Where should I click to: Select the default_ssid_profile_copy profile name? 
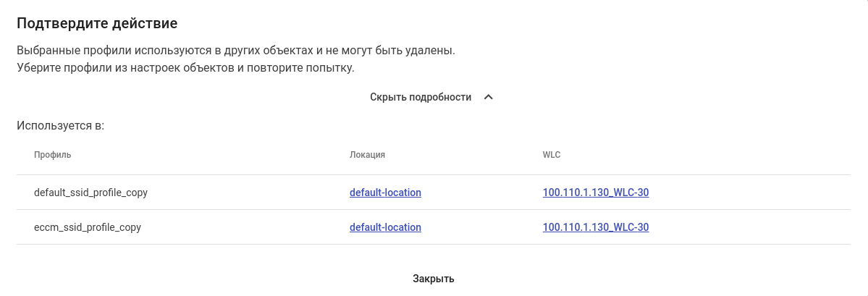click(91, 193)
